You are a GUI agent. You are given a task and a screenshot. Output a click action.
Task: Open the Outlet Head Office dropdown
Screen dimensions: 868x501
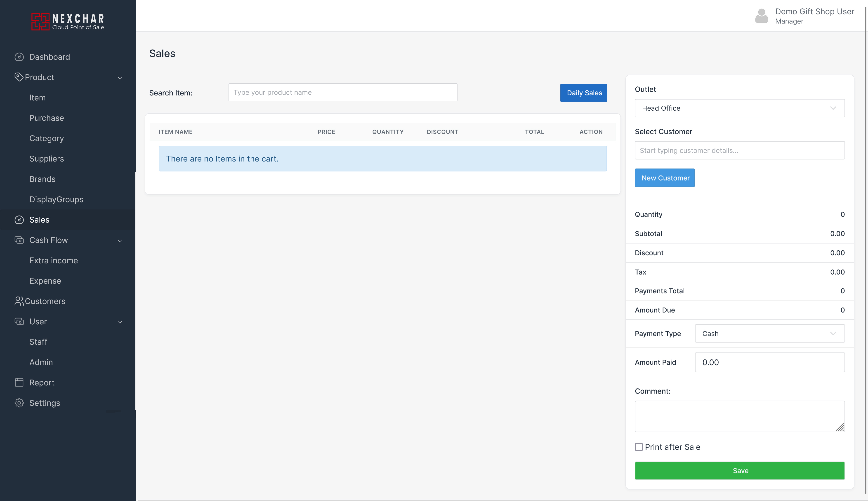click(739, 108)
